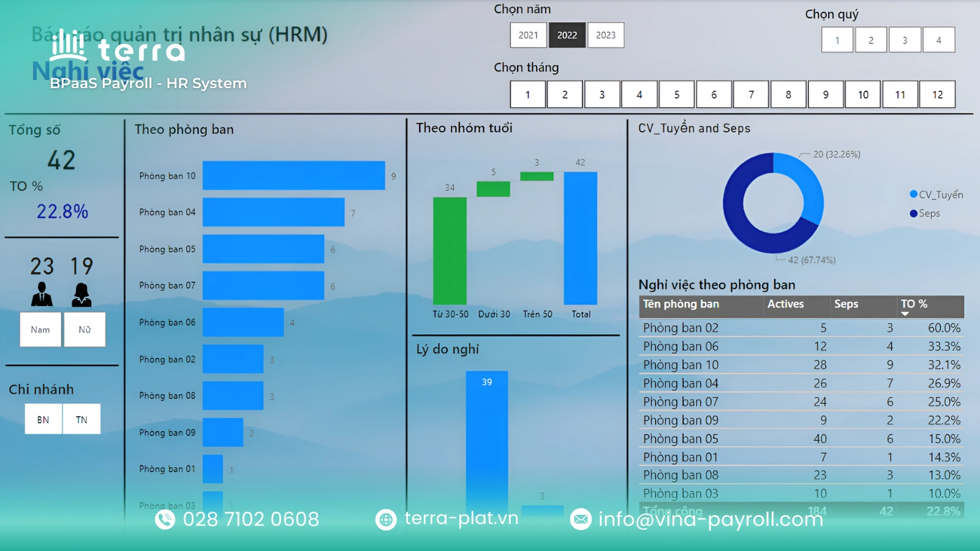The height and width of the screenshot is (551, 980).
Task: Click the green Từ 30-50 waterfall column
Action: pos(450,251)
